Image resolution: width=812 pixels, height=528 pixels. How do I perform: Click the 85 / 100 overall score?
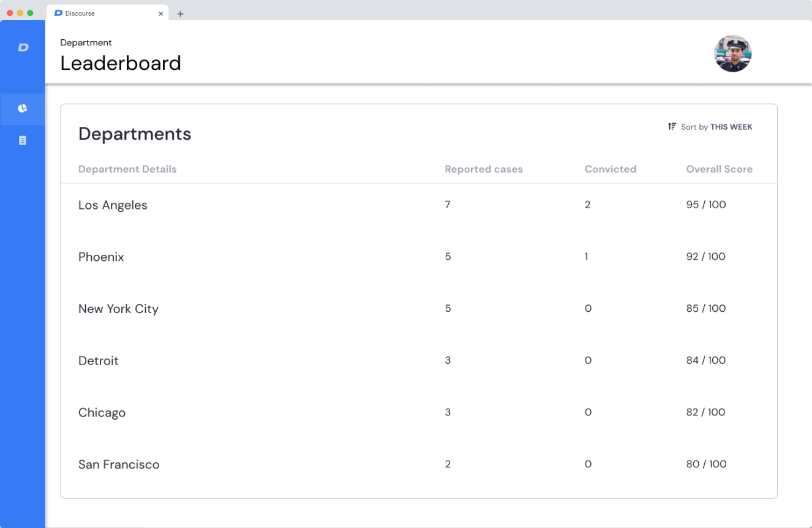tap(706, 309)
